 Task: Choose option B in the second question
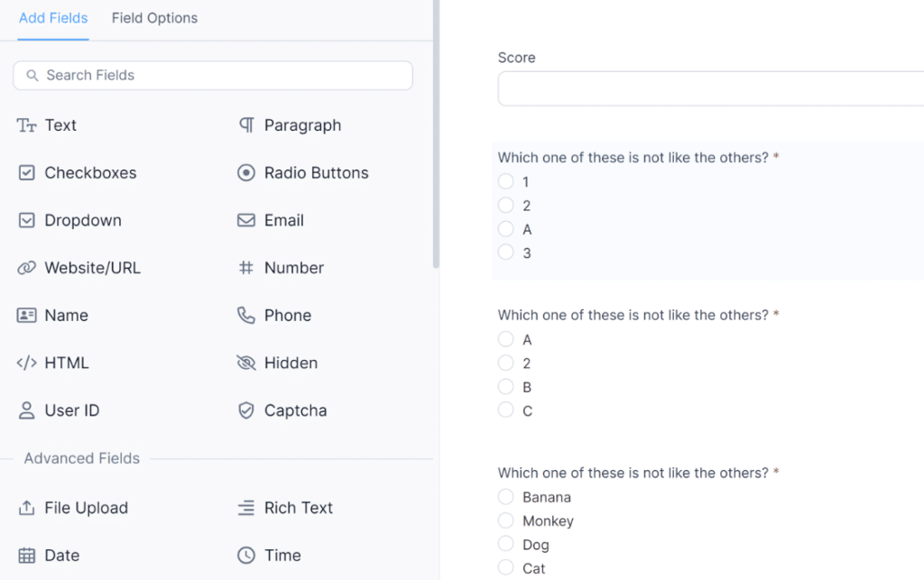505,386
